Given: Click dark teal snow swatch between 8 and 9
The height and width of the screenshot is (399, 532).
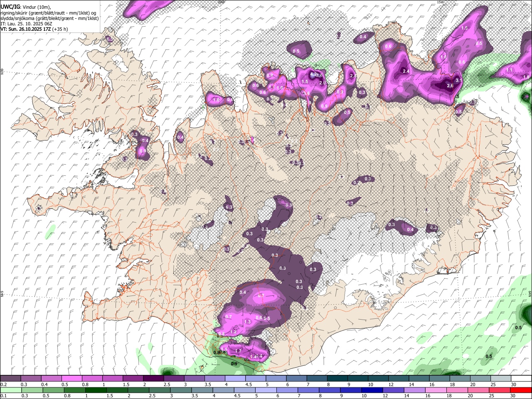Looking at the screenshot, I should pyautogui.click(x=337, y=378).
